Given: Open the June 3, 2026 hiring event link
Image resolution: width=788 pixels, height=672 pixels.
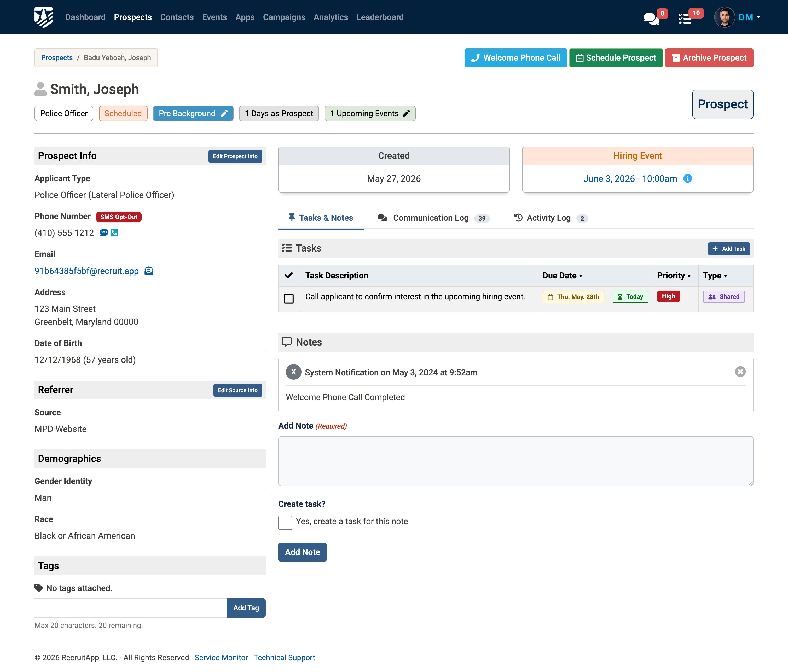Looking at the screenshot, I should [x=630, y=179].
